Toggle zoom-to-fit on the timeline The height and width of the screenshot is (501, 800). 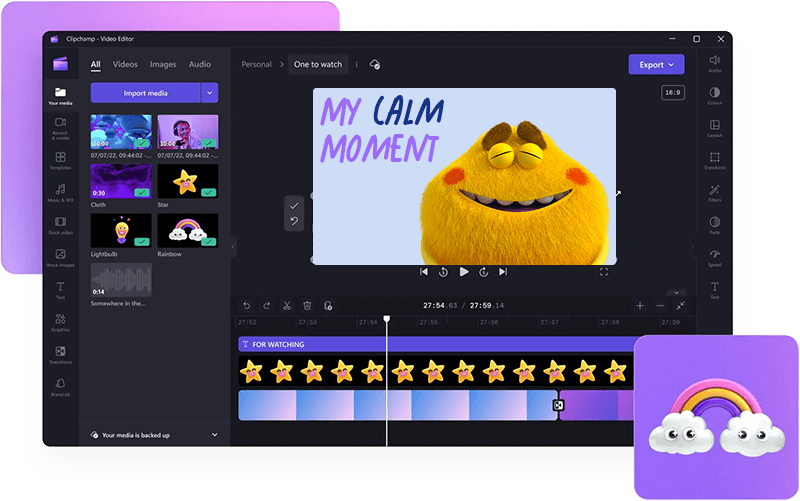tap(680, 305)
